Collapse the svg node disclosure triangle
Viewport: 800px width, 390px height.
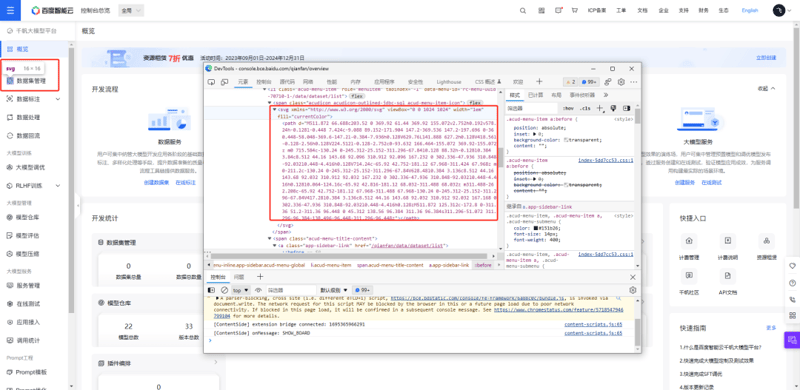[274, 109]
